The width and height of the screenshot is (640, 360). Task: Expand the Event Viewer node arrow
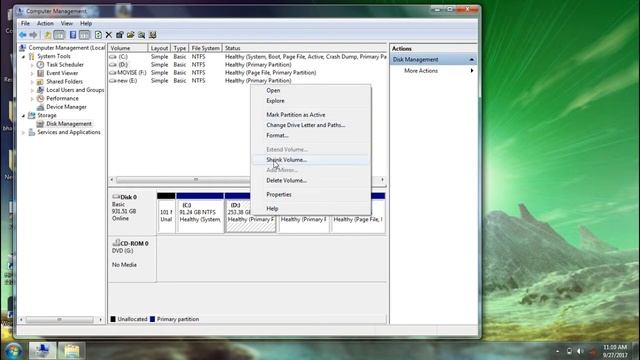point(32,73)
